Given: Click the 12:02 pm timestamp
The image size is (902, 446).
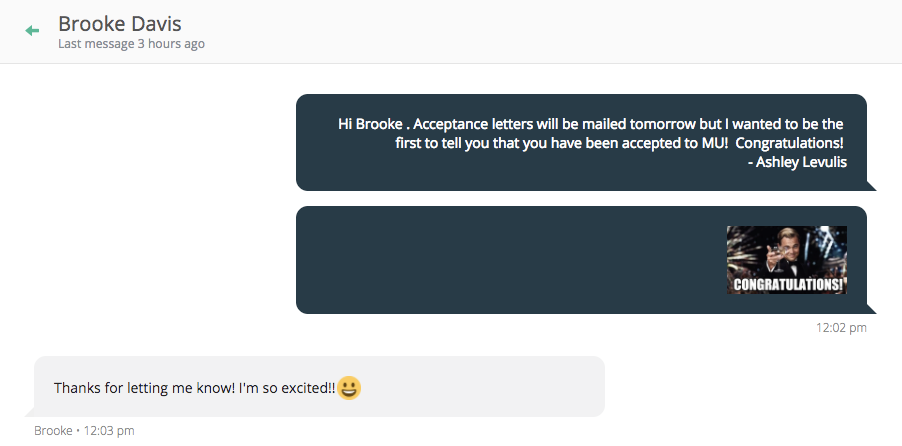Looking at the screenshot, I should point(841,327).
